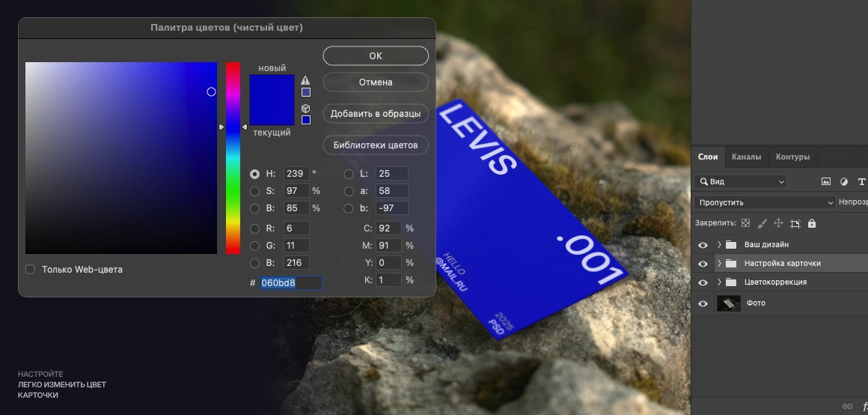Lock transparent pixels with checkerboard icon
Viewport: 868px width, 415px height.
tap(745, 223)
